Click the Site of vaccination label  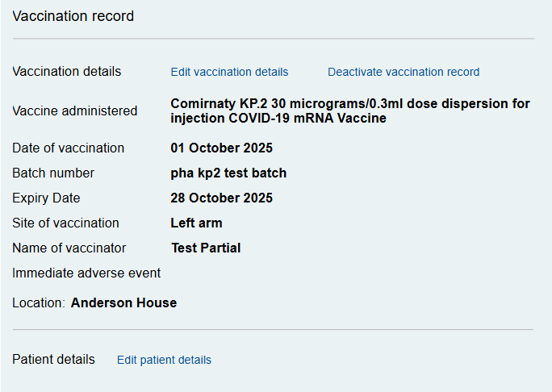(65, 223)
